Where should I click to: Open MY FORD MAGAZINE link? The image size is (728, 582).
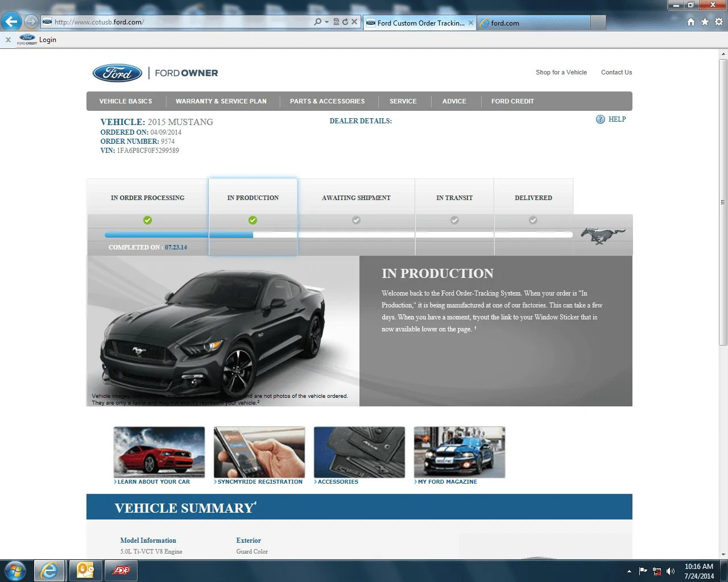pyautogui.click(x=447, y=481)
